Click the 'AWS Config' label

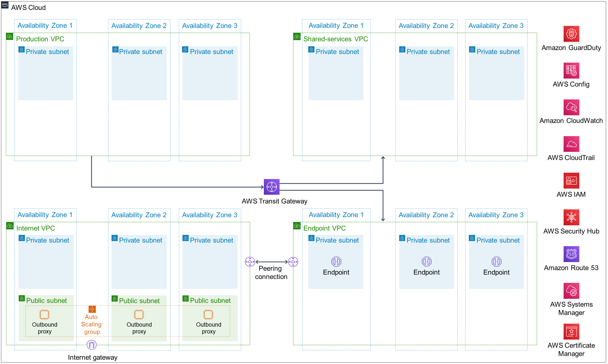[x=571, y=84]
